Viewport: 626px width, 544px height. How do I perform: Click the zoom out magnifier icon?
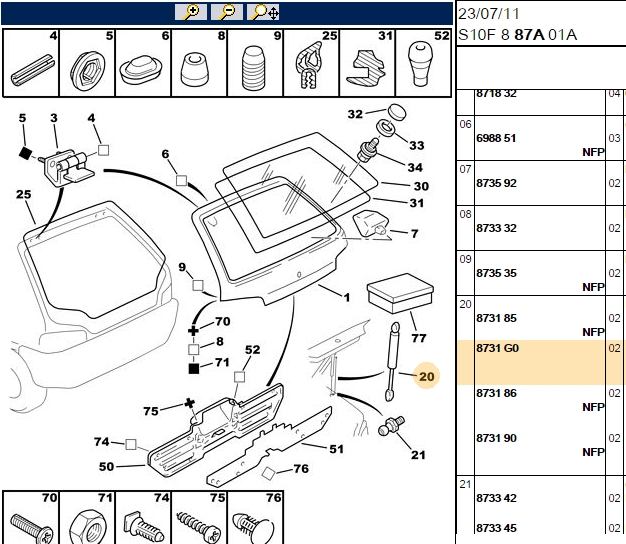pos(227,12)
